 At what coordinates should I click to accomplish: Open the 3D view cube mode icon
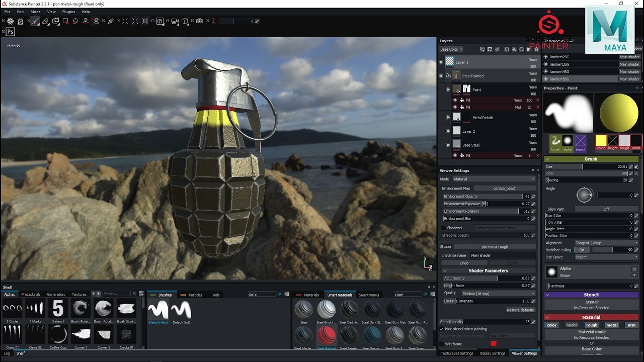point(159,21)
